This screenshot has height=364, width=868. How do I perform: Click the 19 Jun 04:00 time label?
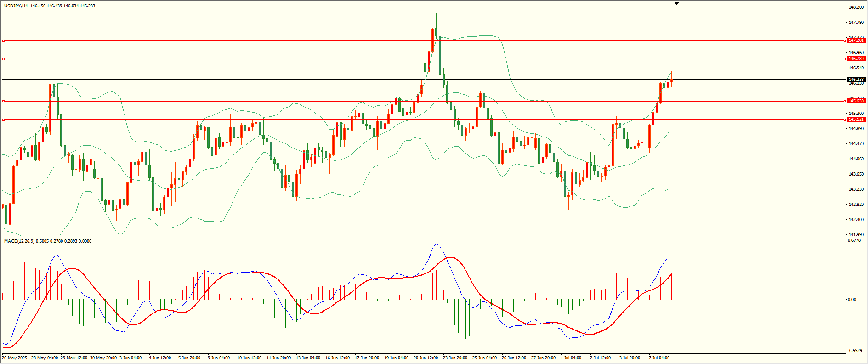tap(397, 358)
